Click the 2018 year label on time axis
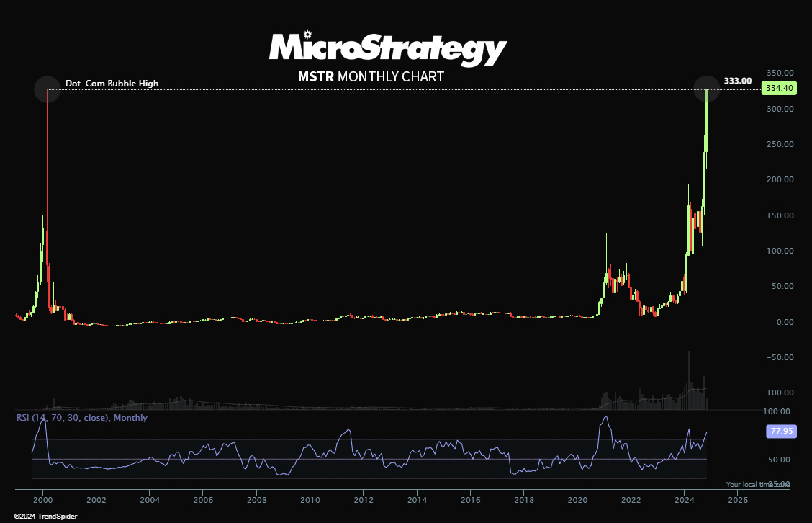Screen dimensions: 812x523 524,500
